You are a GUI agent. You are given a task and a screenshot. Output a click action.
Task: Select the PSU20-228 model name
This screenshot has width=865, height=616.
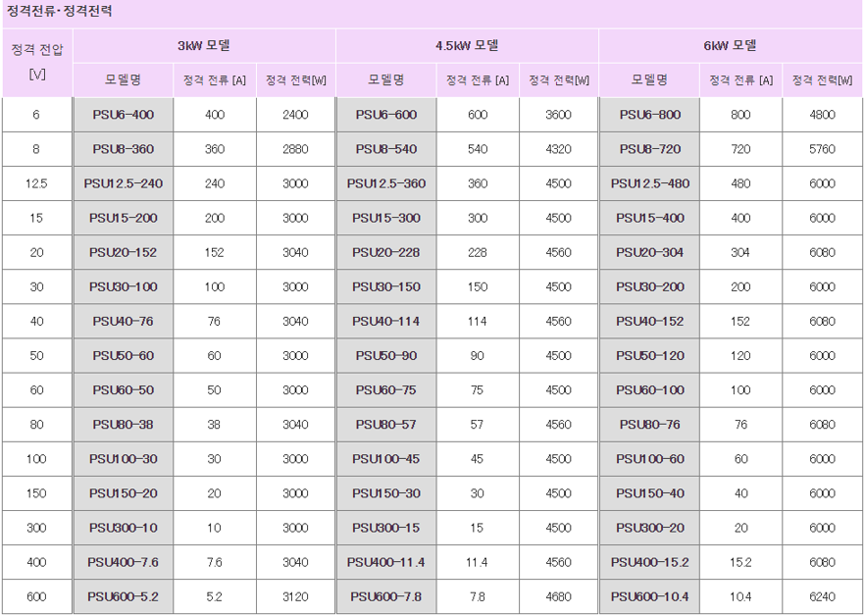pos(386,252)
